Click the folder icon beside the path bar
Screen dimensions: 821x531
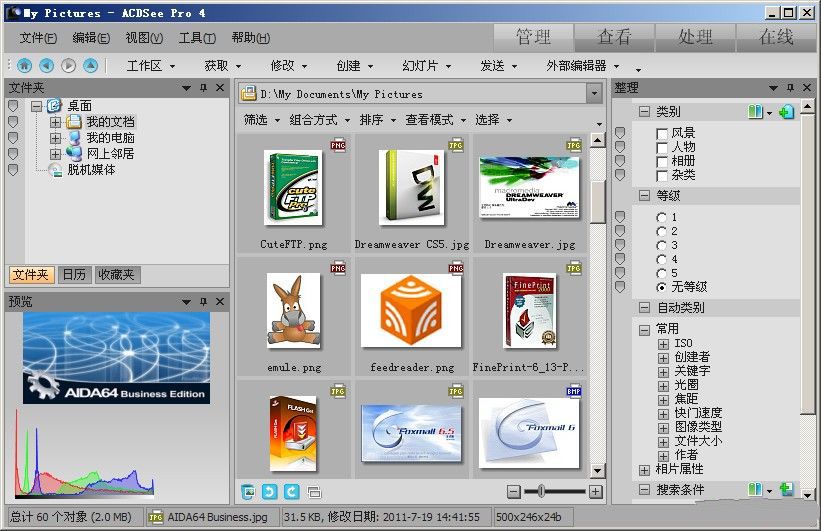click(248, 94)
